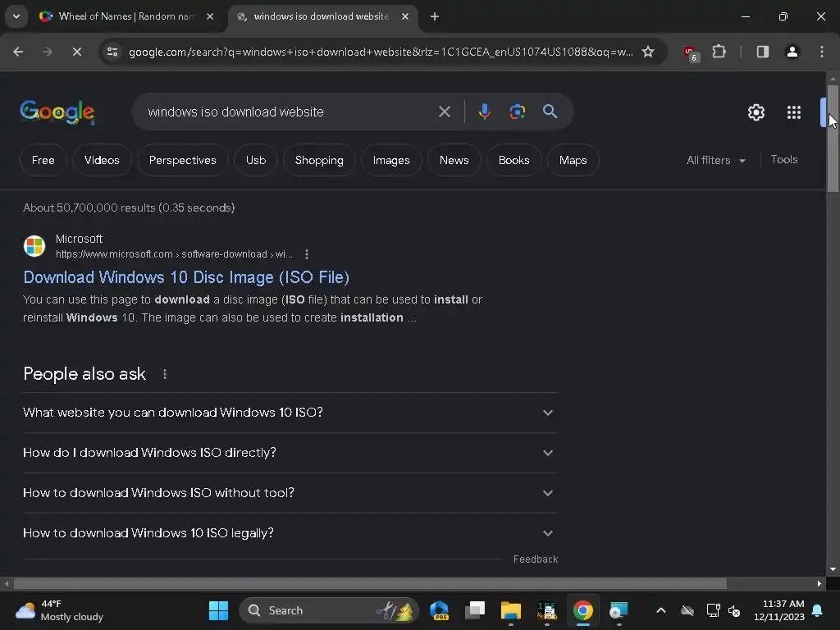Image resolution: width=840 pixels, height=630 pixels.
Task: Click the browser back arrow
Action: [x=18, y=52]
